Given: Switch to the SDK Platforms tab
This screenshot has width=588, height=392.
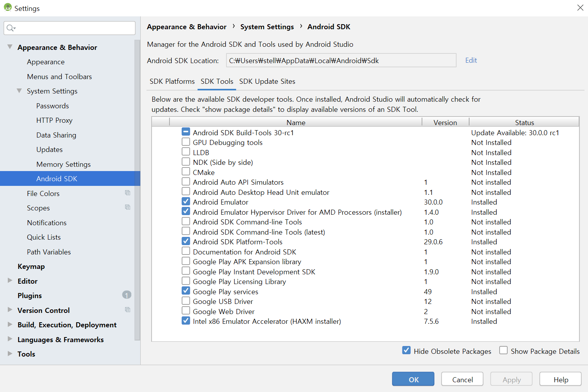Looking at the screenshot, I should tap(172, 81).
